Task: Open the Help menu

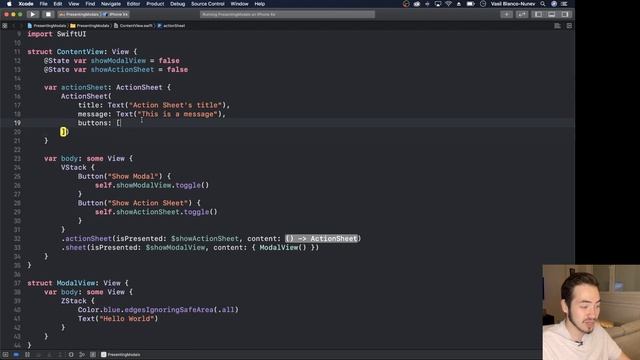Action: coord(260,4)
